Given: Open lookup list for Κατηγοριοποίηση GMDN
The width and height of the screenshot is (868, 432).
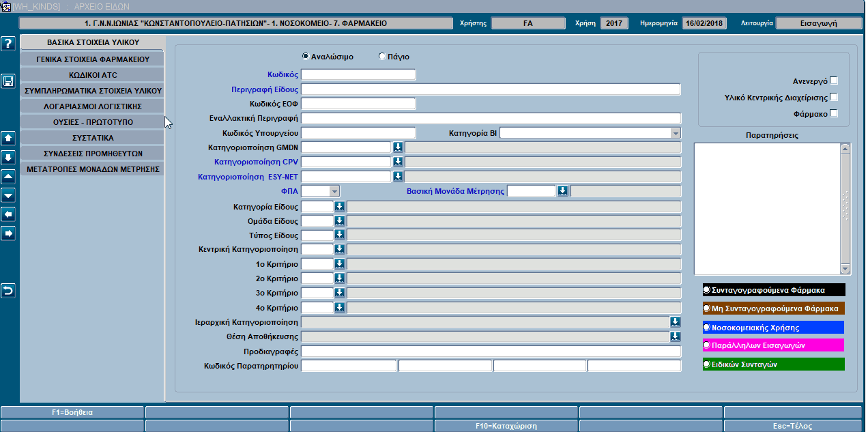Looking at the screenshot, I should tap(399, 147).
